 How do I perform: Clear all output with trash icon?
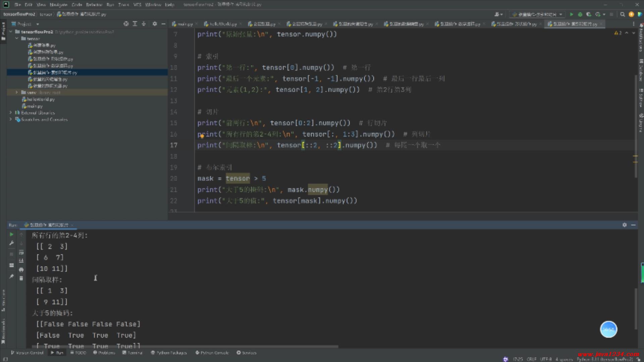pos(21,278)
